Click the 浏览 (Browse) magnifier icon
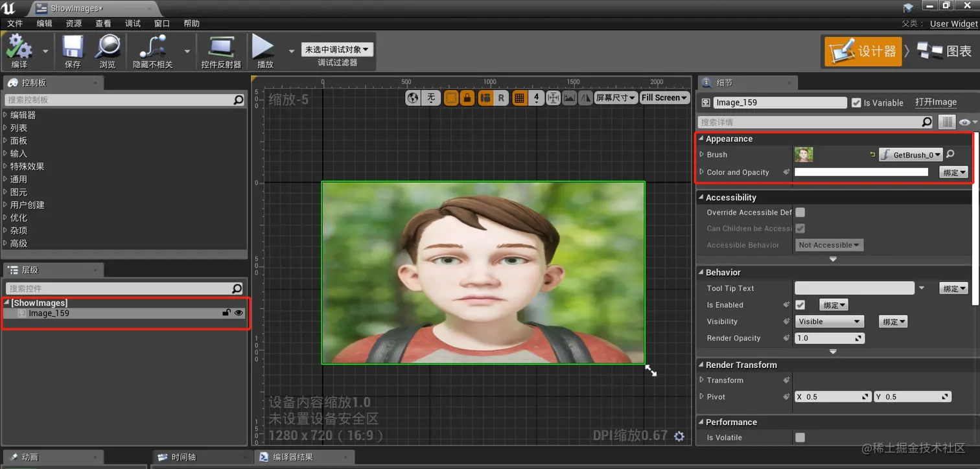The image size is (980, 469). [108, 47]
